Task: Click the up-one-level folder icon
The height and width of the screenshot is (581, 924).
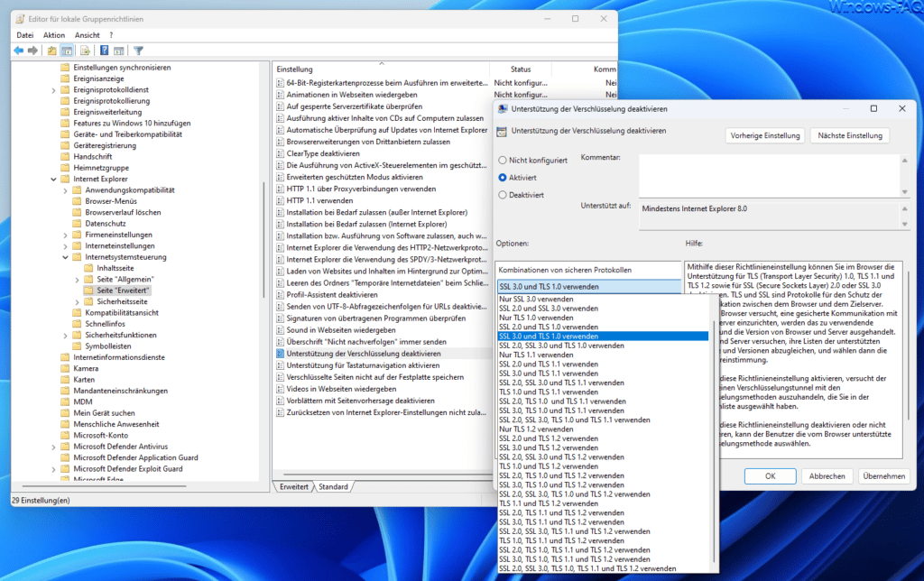Action: 51,51
